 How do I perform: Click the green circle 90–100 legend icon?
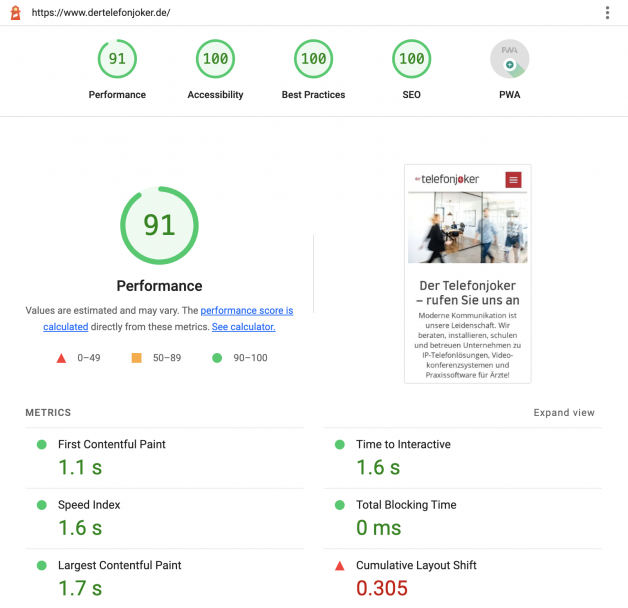217,358
